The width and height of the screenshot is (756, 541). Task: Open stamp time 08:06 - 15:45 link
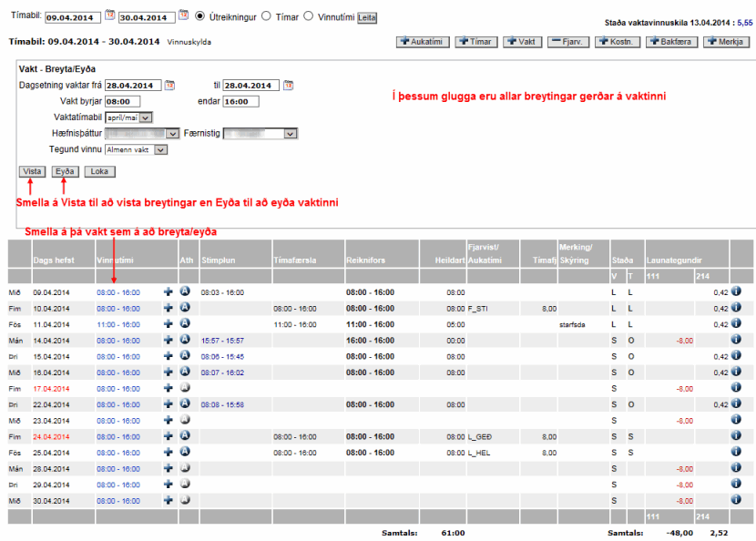click(223, 357)
